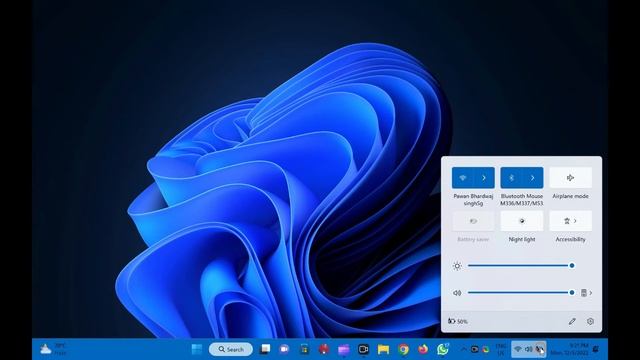Open all settings via gear icon

tap(590, 322)
